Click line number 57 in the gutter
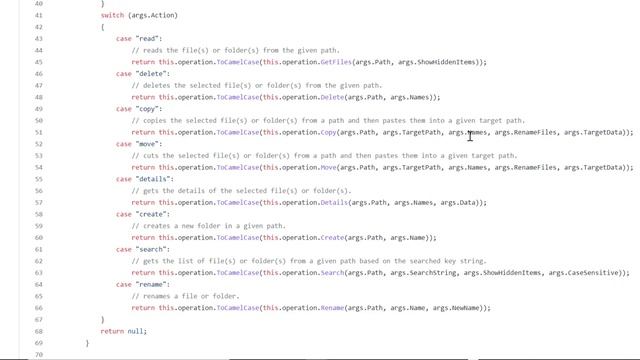Screen dimensions: 640x360 click(x=39, y=202)
